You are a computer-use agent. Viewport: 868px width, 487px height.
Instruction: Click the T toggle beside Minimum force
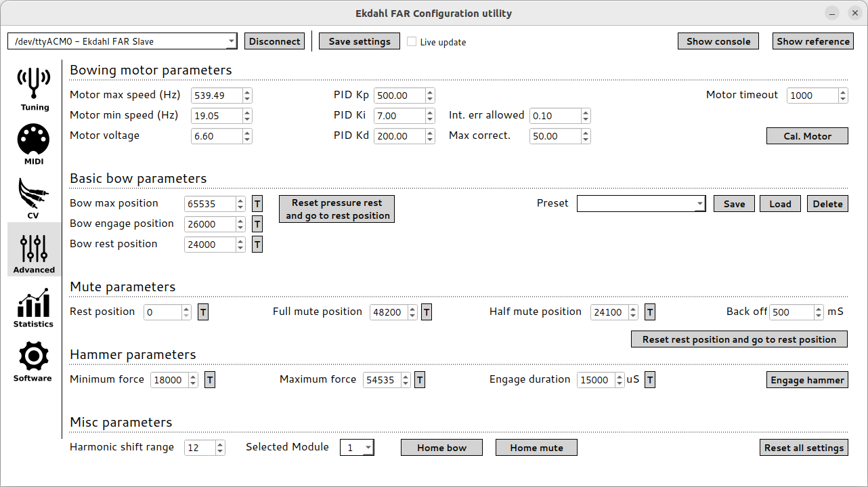[x=210, y=380]
